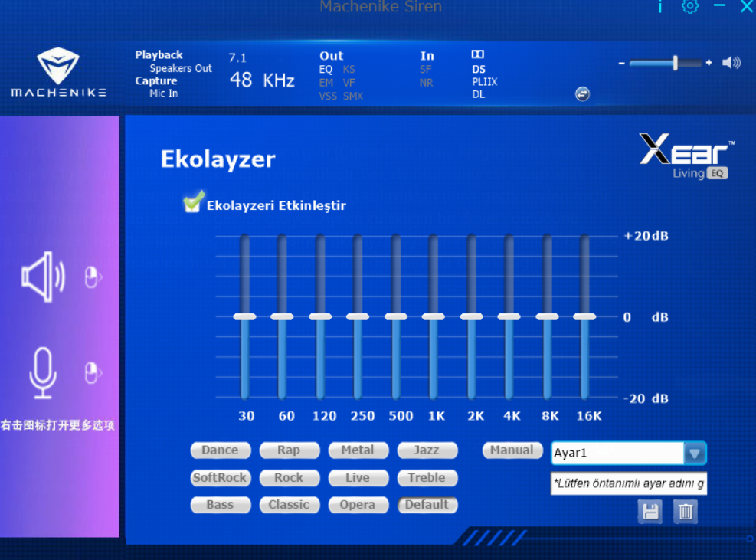Click PLIIX Dolby indicator
Screen dimensions: 756x560
pyautogui.click(x=485, y=82)
